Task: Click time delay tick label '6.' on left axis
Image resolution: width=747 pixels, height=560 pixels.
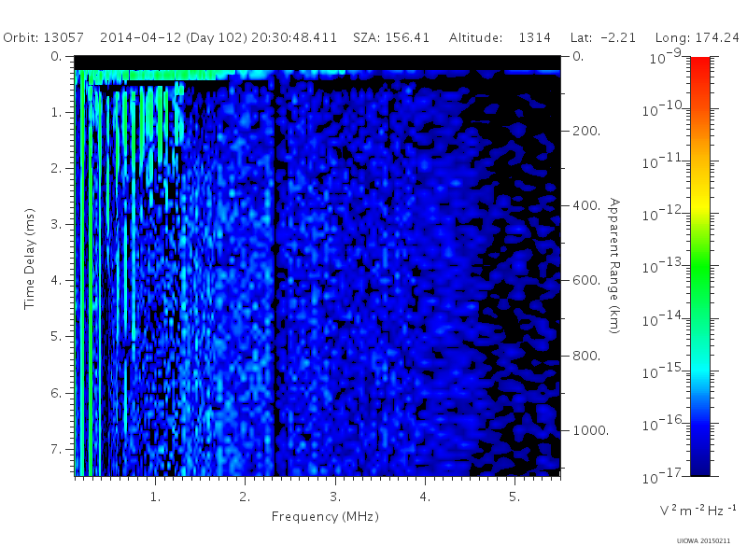Action: (56, 393)
